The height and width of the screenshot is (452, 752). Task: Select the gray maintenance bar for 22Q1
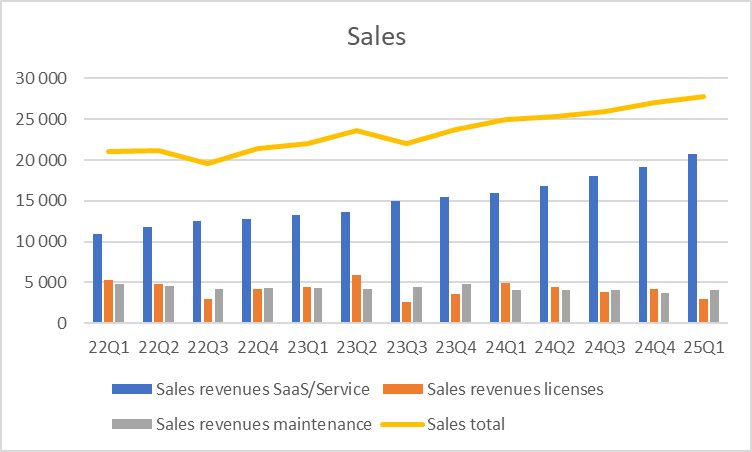[119, 304]
